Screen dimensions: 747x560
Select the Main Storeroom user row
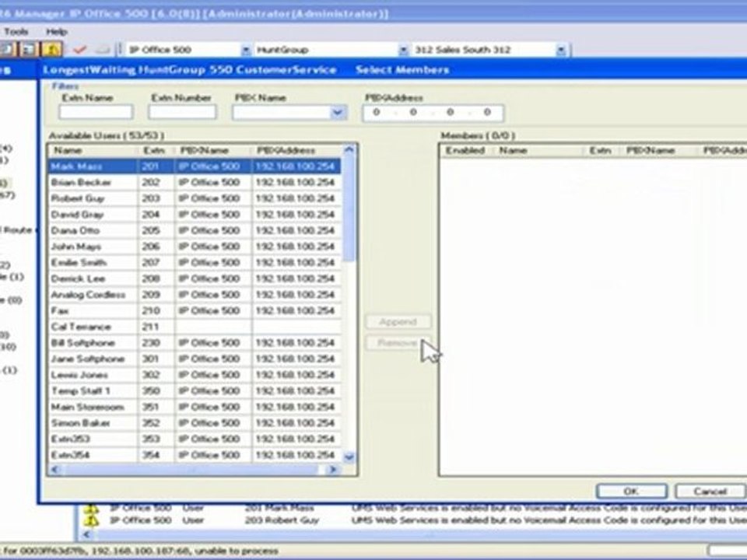click(195, 407)
